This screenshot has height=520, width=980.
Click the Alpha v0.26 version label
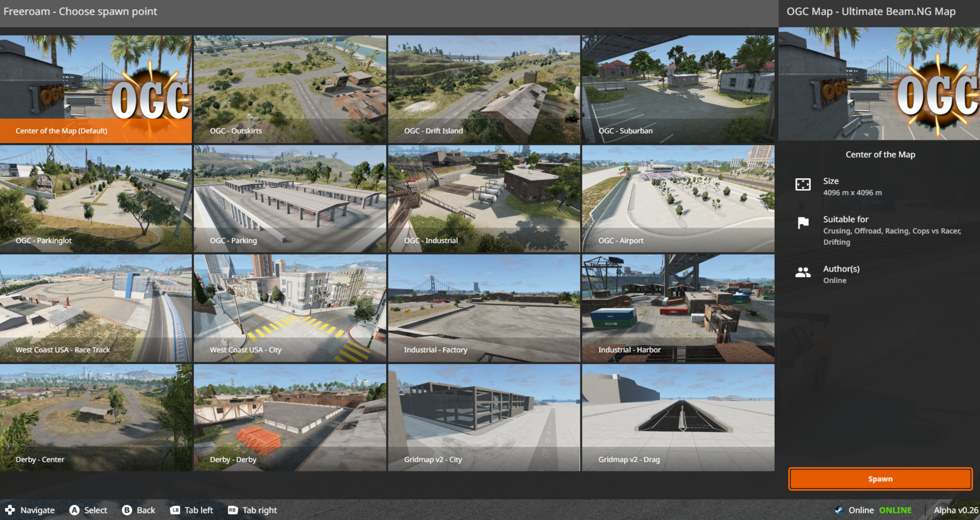956,510
